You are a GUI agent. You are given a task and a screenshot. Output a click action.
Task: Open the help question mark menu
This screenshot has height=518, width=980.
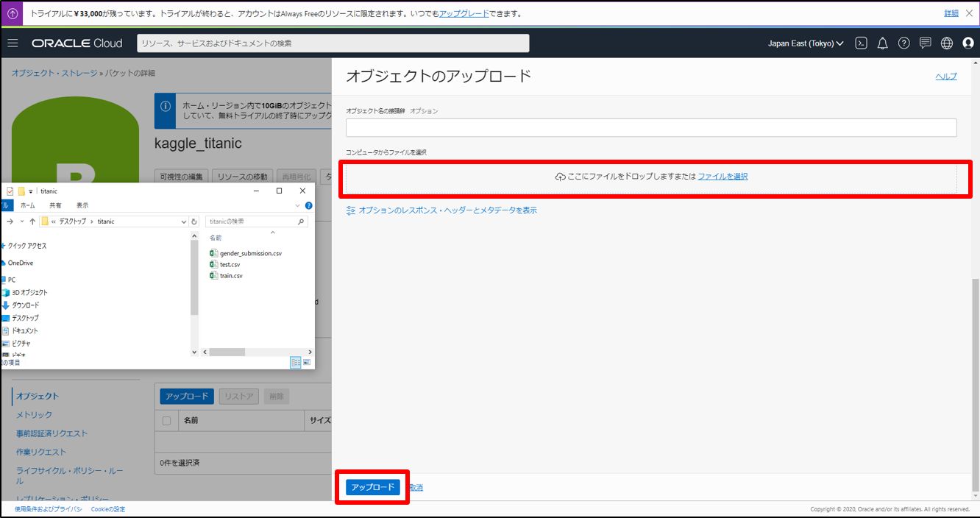904,43
